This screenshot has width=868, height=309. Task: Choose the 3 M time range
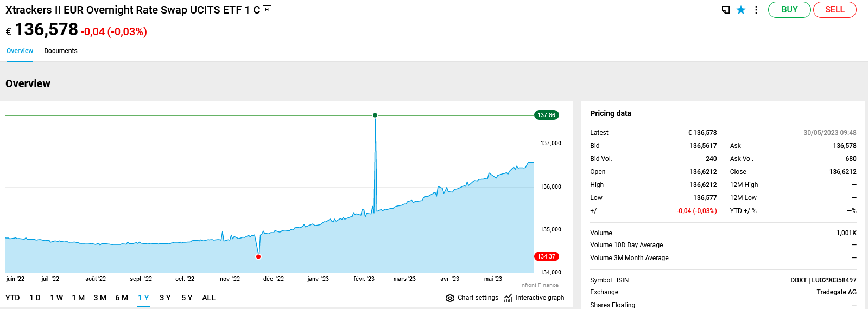click(100, 298)
